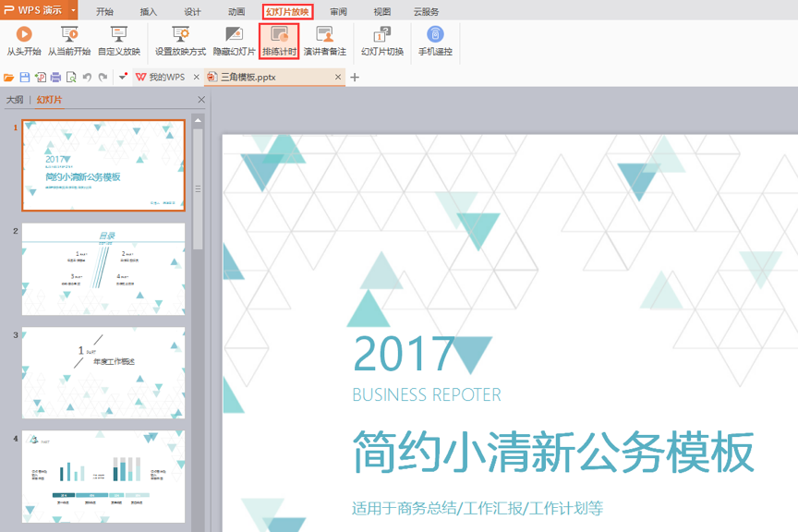The height and width of the screenshot is (532, 798).
Task: Expand the quick access toolbar customize arrow
Action: [x=121, y=77]
